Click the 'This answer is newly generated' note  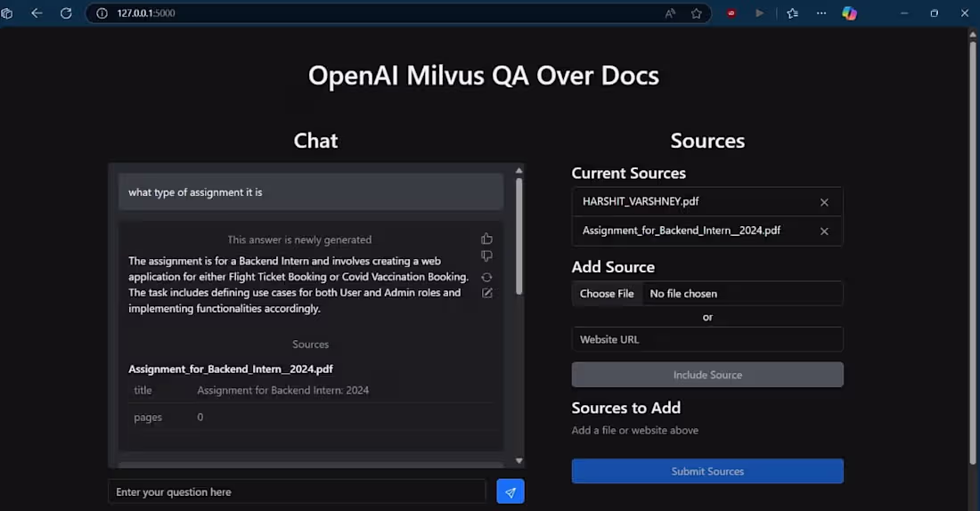coord(299,239)
